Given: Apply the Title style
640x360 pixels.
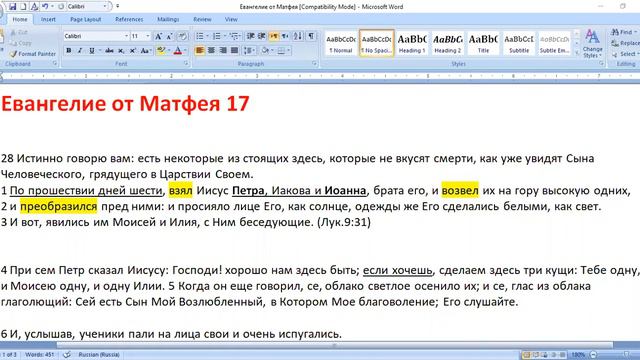Looking at the screenshot, I should tap(483, 43).
